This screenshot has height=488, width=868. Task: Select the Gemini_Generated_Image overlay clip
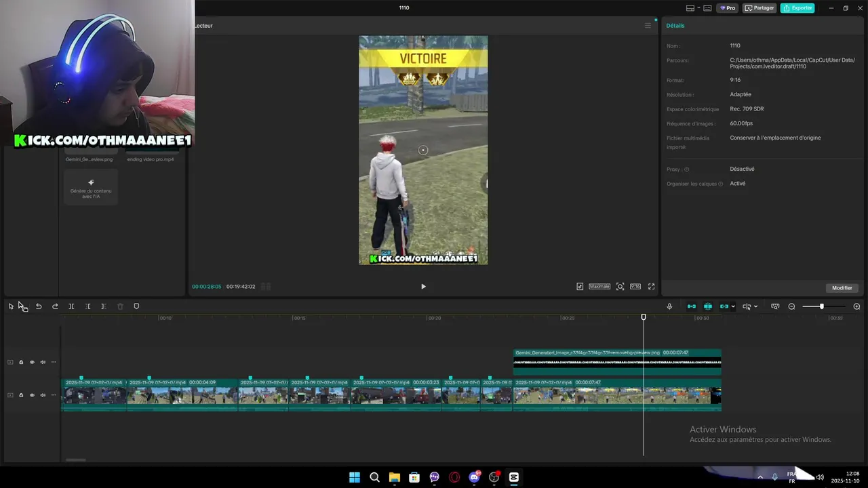[617, 362]
